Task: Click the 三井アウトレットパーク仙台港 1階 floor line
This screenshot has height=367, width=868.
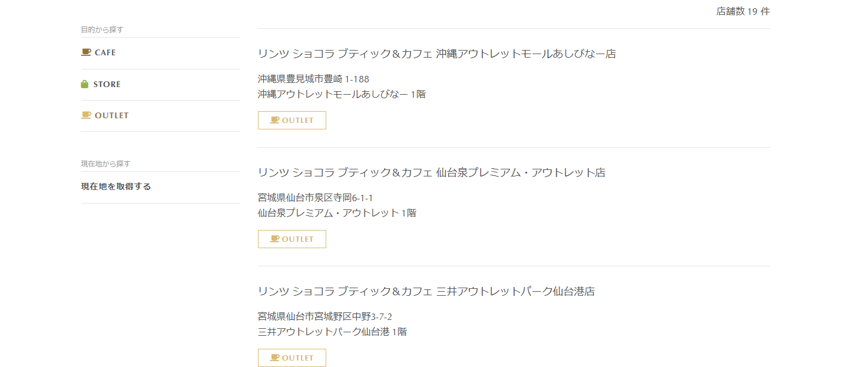Action: coord(332,332)
